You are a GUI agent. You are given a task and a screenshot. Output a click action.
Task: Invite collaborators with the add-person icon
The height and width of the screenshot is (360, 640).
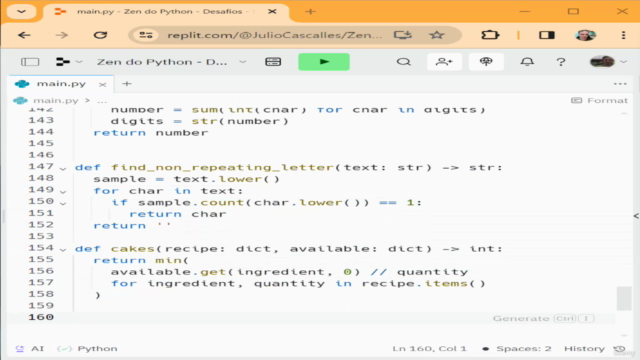[x=444, y=62]
